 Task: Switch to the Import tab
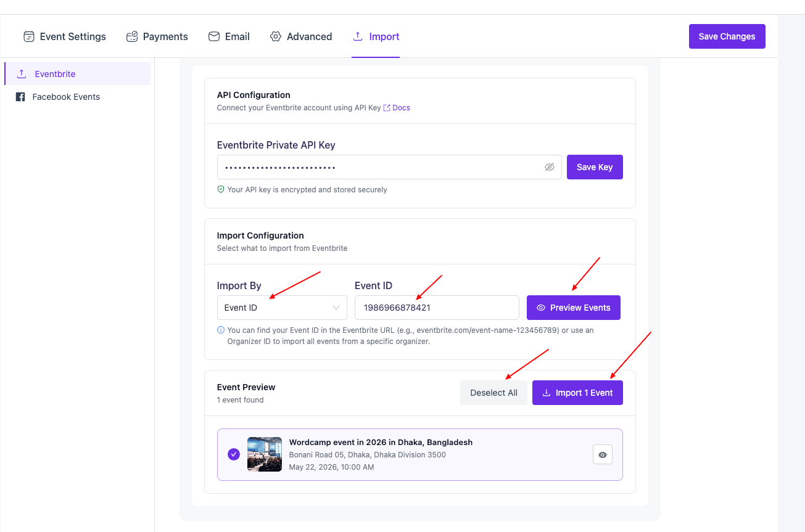click(376, 36)
